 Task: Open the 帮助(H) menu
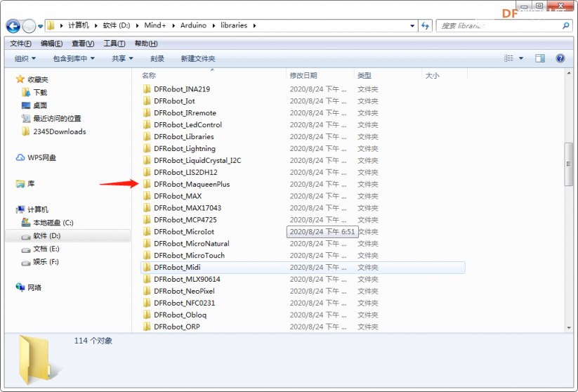[146, 44]
